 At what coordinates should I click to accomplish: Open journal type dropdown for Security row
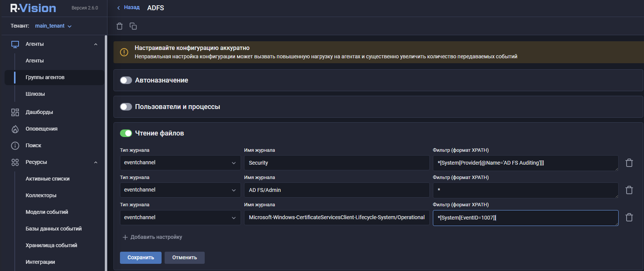[x=180, y=163]
